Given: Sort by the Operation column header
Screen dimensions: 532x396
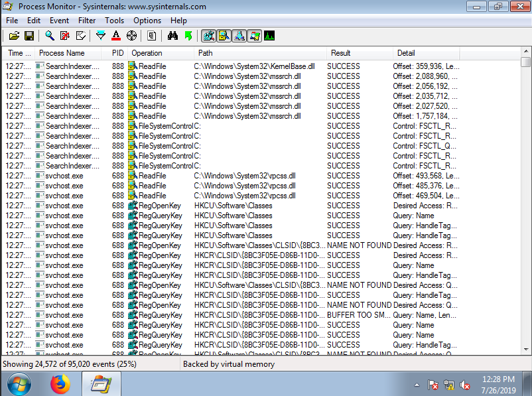Looking at the screenshot, I should tap(161, 53).
